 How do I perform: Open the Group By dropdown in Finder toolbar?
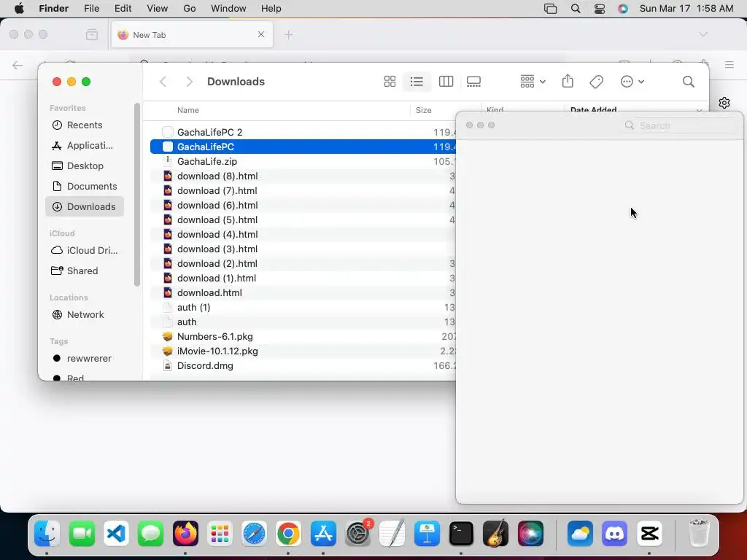tap(533, 82)
